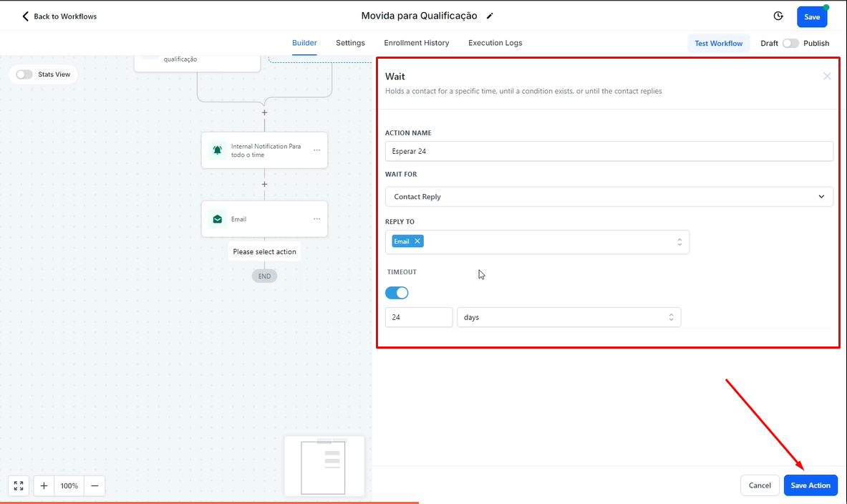Open the Reply To selector
The image size is (847, 504).
click(551, 242)
